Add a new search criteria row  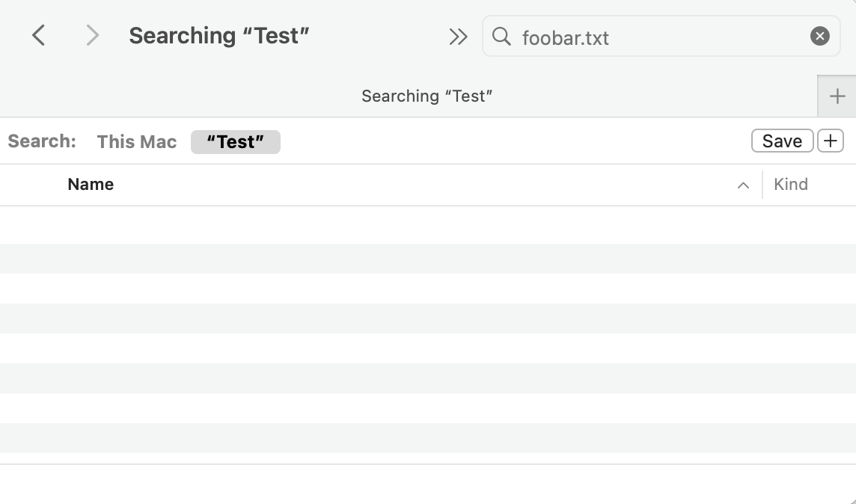(x=831, y=141)
